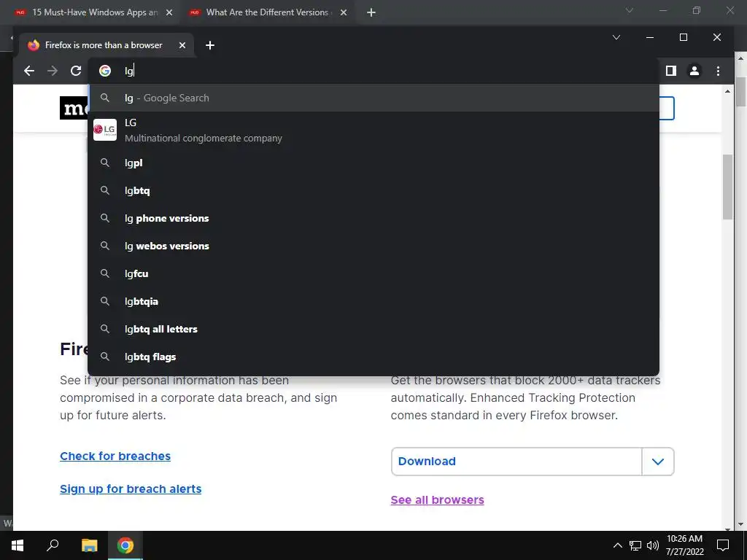Reload the page with the refresh icon
This screenshot has width=747, height=560.
(x=76, y=71)
